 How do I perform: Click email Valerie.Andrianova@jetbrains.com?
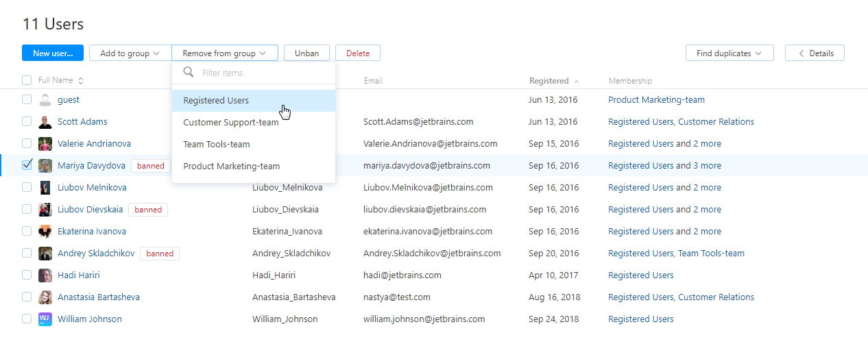tap(431, 144)
